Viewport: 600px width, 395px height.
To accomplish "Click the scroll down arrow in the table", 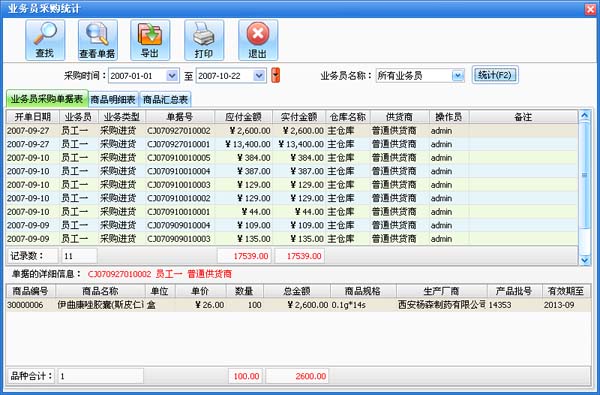I will point(585,260).
